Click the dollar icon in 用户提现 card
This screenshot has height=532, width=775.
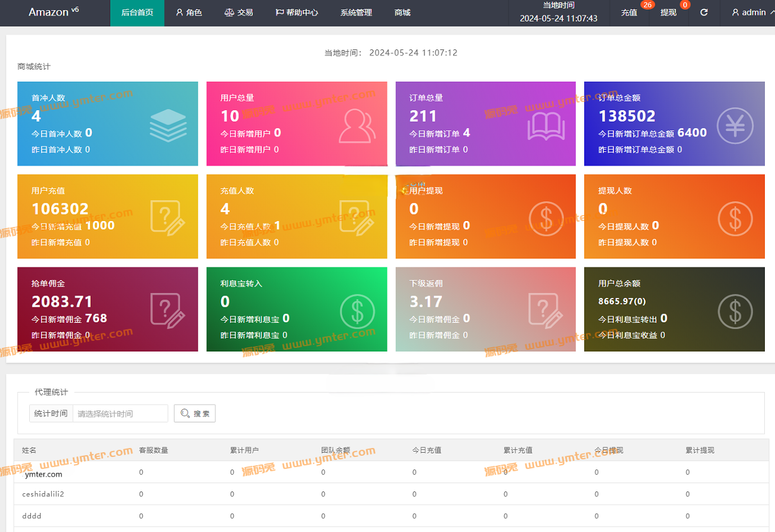point(547,219)
